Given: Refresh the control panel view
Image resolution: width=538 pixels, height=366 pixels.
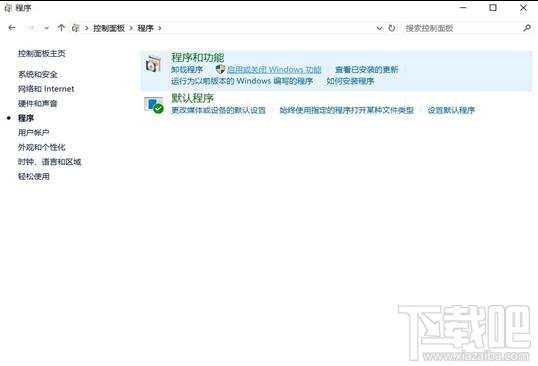Looking at the screenshot, I should [x=391, y=28].
